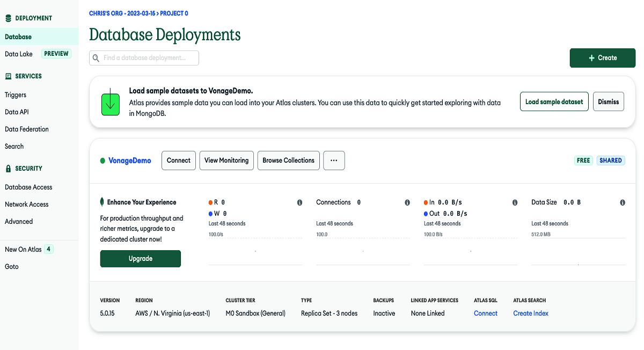The image size is (644, 350).
Task: Click the Connections mini chart
Action: pos(363,251)
